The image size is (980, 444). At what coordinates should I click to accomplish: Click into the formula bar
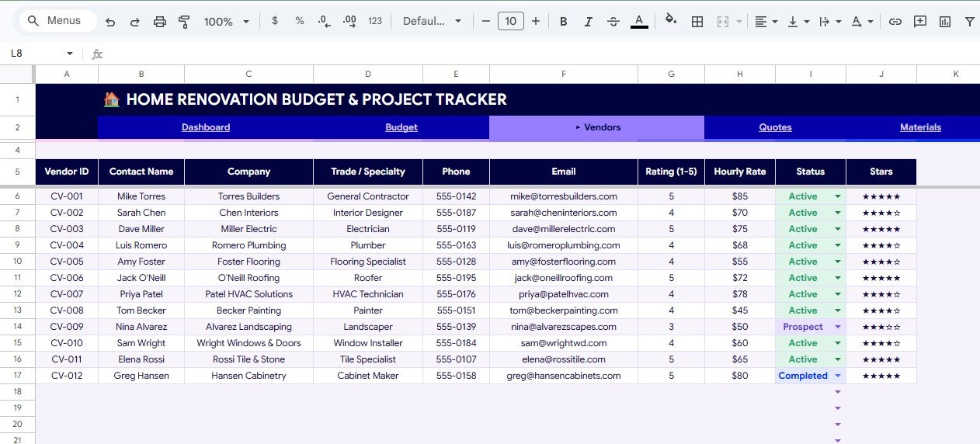pos(544,54)
